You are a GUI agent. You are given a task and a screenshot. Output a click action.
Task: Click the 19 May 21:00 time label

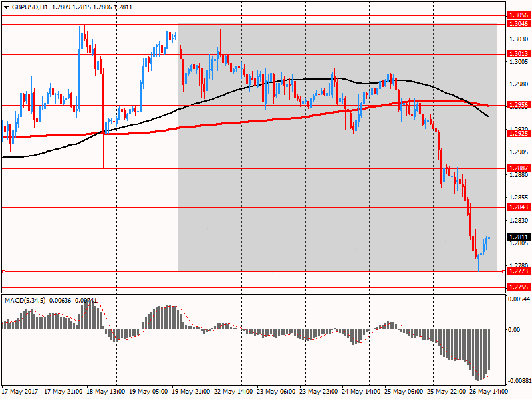tap(191, 391)
